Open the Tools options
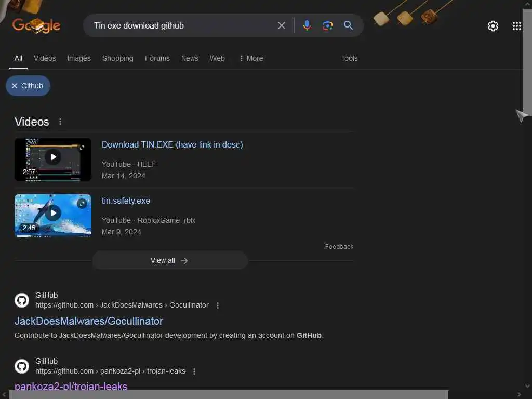532x399 pixels. coord(349,58)
